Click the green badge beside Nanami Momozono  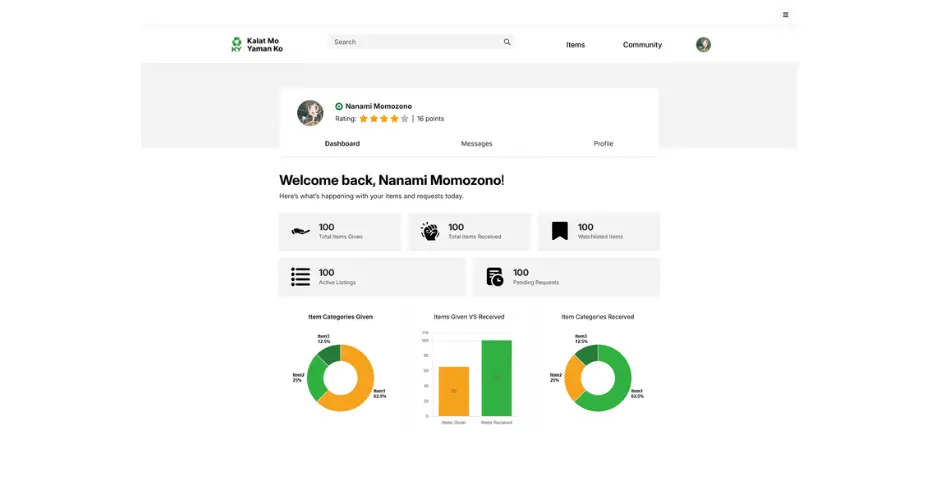pyautogui.click(x=339, y=106)
